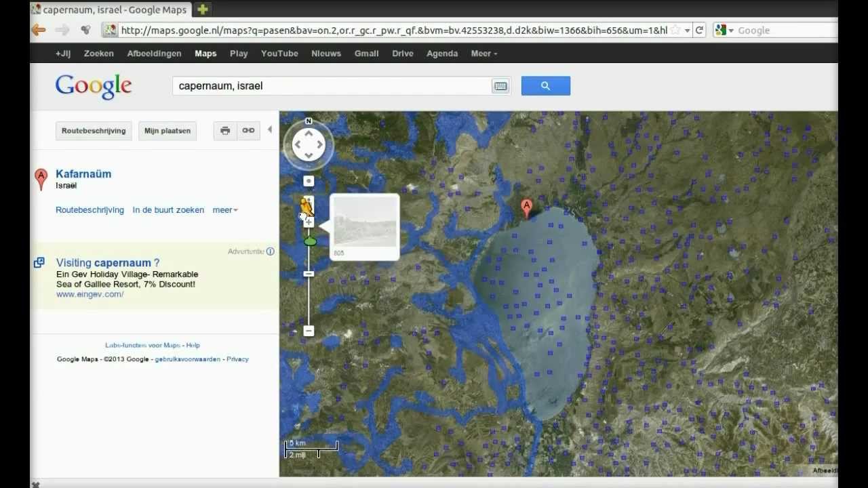This screenshot has width=868, height=488.
Task: Go back with the browser back arrow
Action: pyautogui.click(x=39, y=30)
